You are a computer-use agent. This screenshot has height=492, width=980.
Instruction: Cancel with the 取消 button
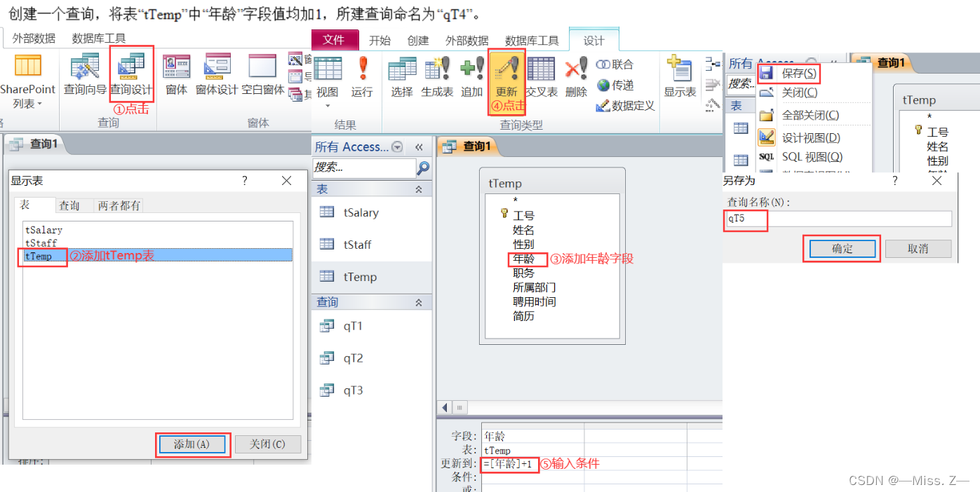[x=918, y=249]
